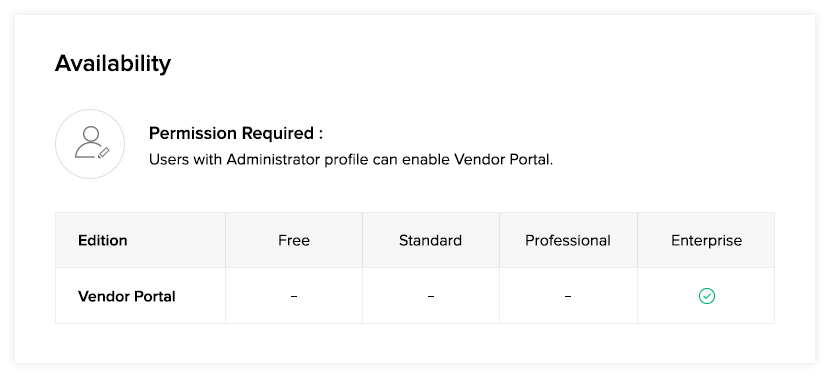Image resolution: width=830 pixels, height=380 pixels.
Task: Click the Professional column header
Action: click(x=568, y=240)
